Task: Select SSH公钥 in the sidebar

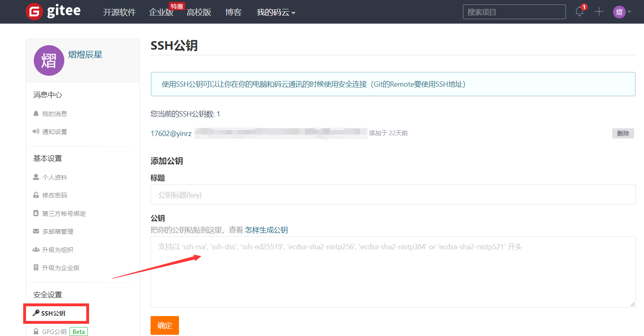Action: click(53, 313)
